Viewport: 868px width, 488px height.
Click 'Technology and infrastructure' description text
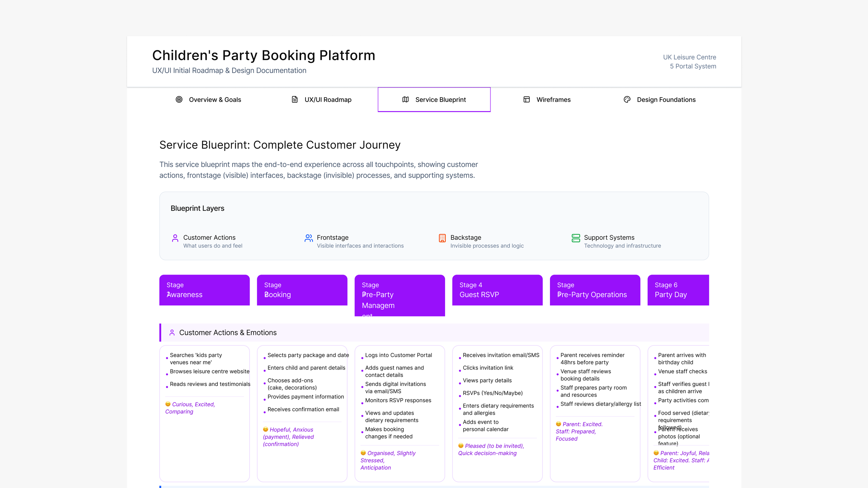(622, 246)
